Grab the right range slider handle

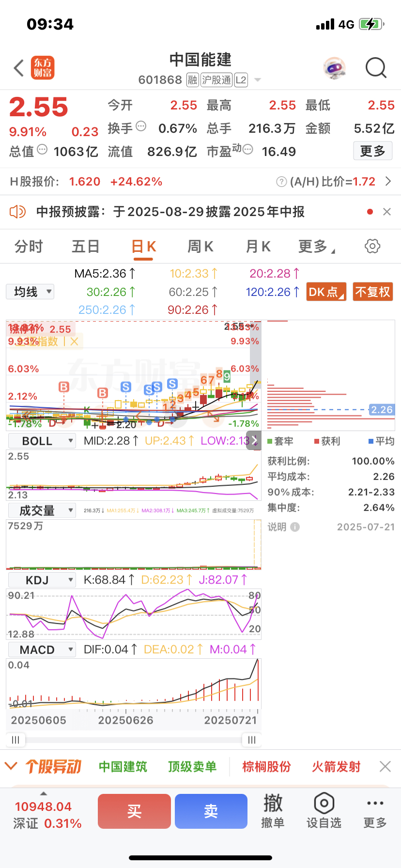(x=251, y=740)
